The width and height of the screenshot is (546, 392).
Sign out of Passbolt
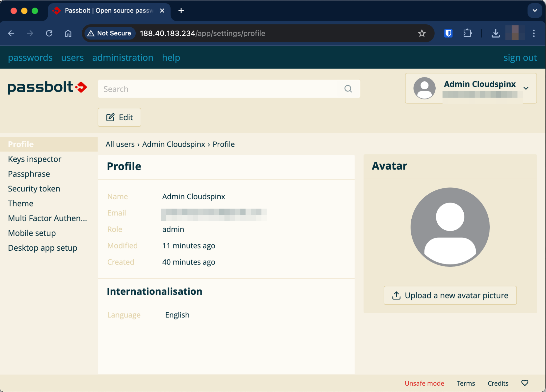point(520,57)
